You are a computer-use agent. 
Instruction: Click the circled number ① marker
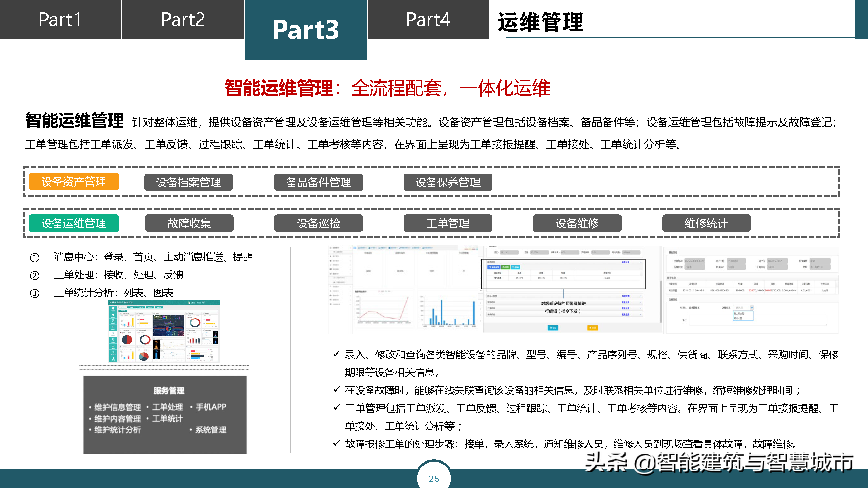coord(35,258)
